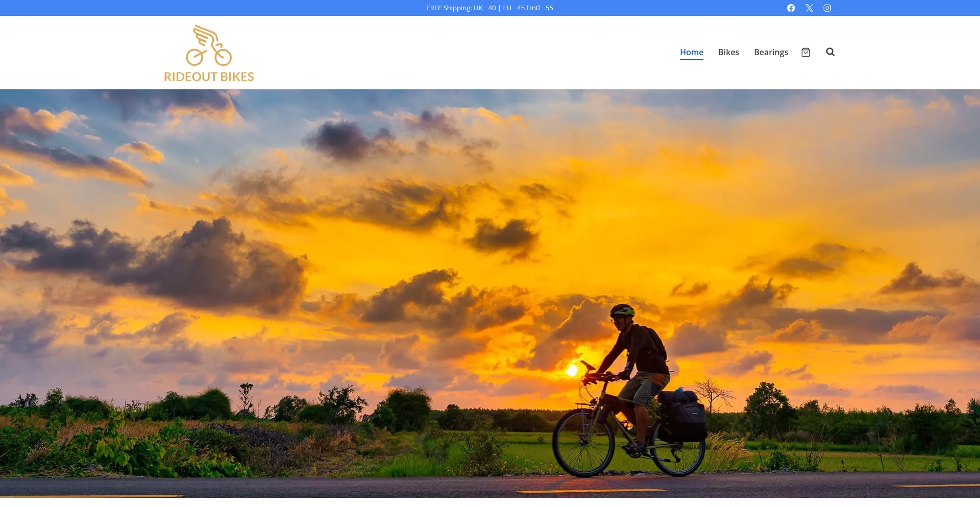Click the FREE Shipping announcement text
The height and width of the screenshot is (507, 980).
[x=449, y=8]
